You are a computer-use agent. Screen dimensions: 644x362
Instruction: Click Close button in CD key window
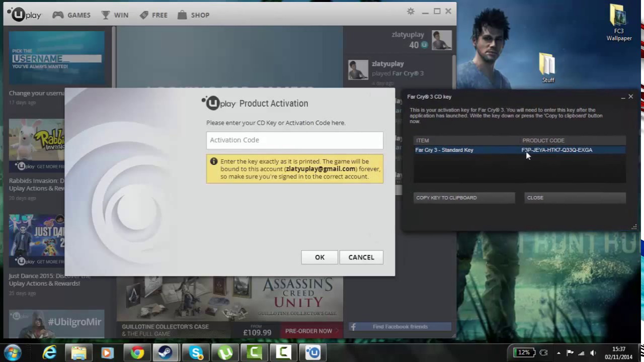point(575,198)
